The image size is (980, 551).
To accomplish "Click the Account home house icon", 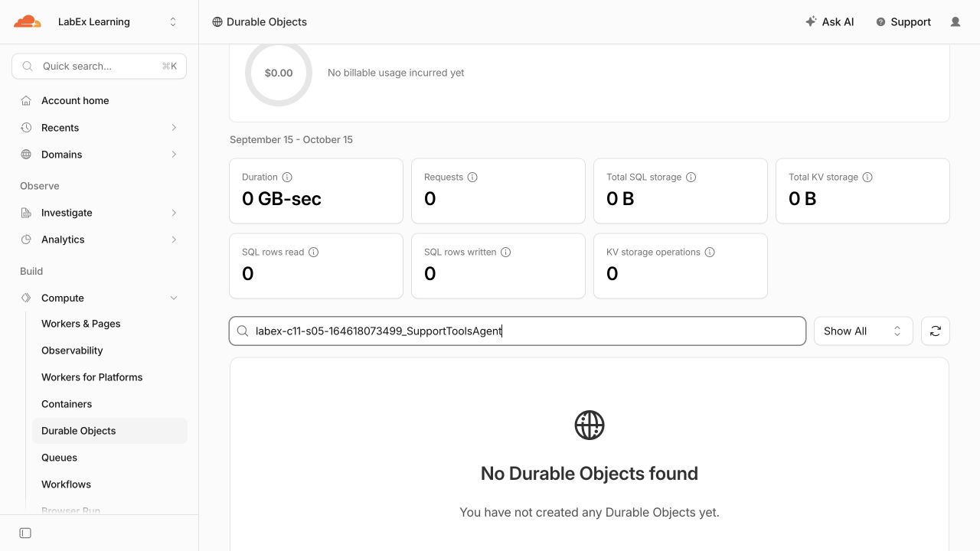I will (x=26, y=100).
